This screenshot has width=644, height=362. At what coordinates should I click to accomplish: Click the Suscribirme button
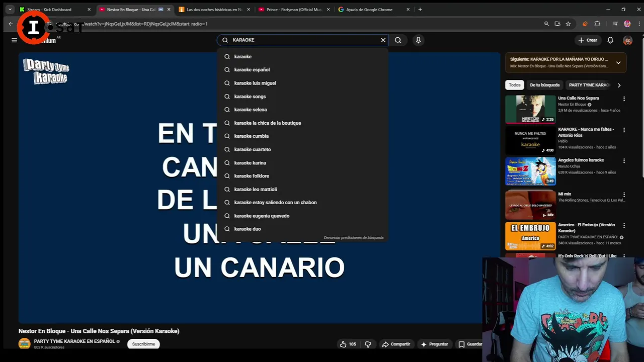pos(143,344)
